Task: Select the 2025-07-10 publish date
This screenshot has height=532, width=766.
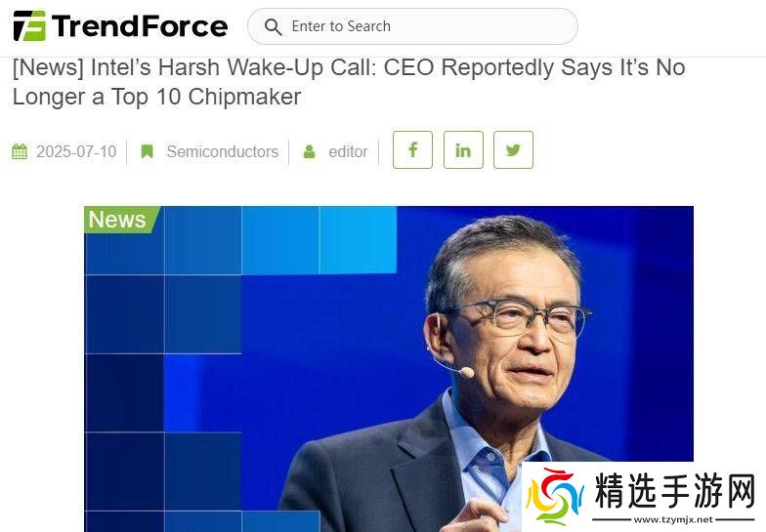Action: (x=76, y=151)
